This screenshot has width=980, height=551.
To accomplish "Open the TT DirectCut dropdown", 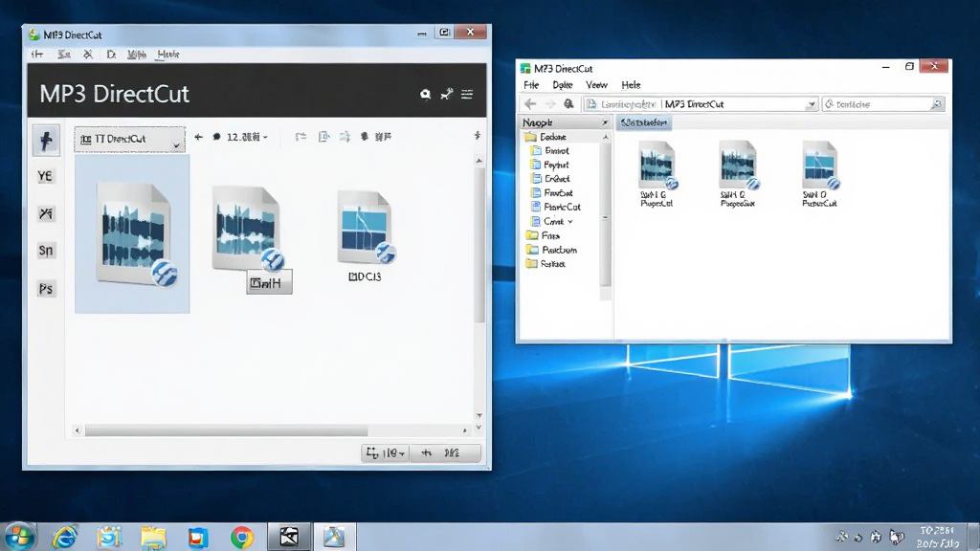I will coord(129,139).
